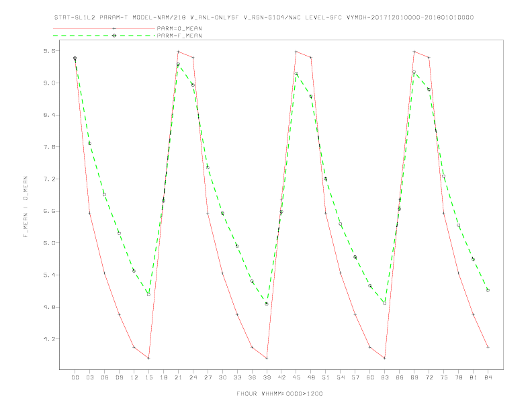Click x-axis tick label 30
The image size is (532, 411).
point(222,377)
